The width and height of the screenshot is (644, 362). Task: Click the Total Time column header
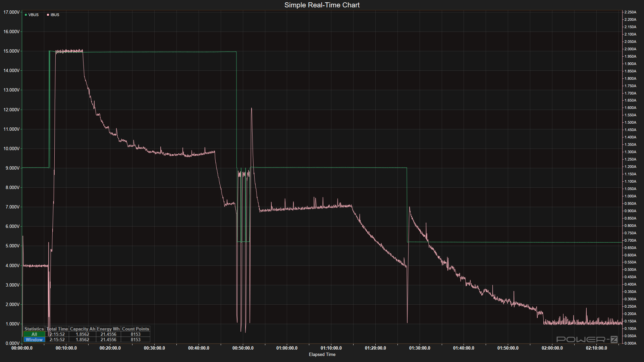click(x=57, y=329)
